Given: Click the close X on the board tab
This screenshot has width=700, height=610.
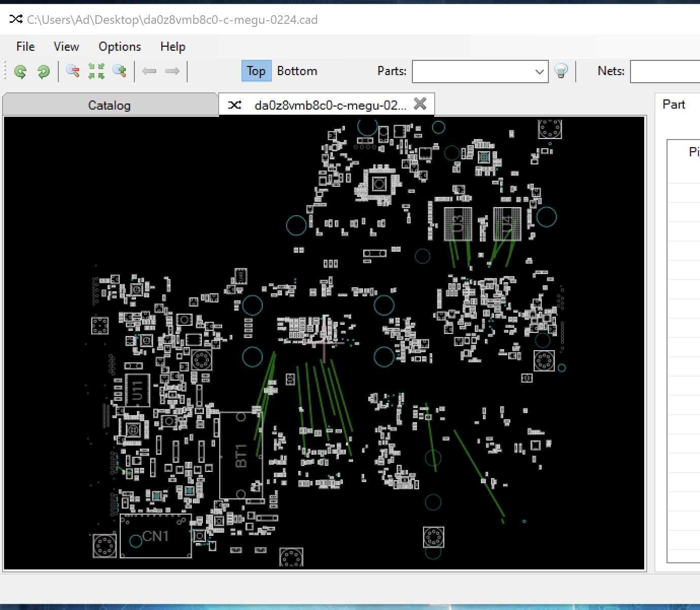Looking at the screenshot, I should [421, 104].
